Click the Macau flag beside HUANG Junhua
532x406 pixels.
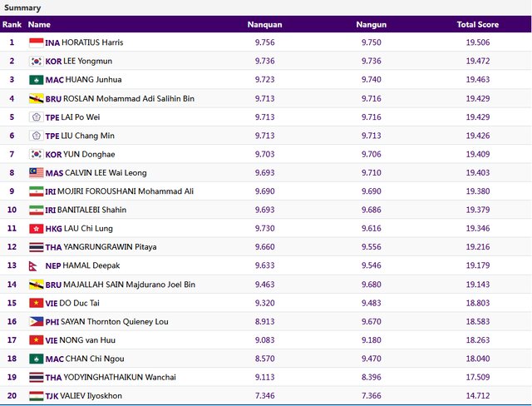pos(36,80)
